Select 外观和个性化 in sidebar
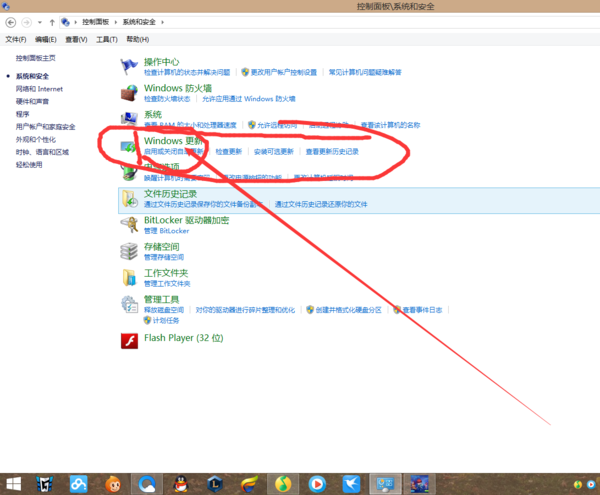 coord(36,140)
